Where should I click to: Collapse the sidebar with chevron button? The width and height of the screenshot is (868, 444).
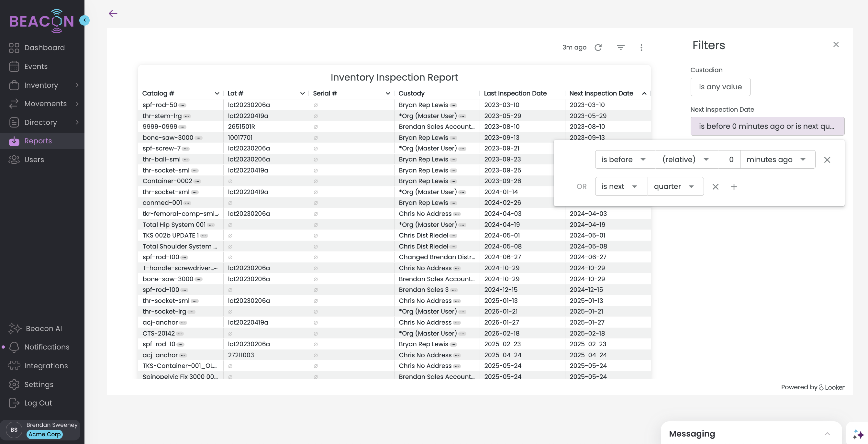[x=84, y=20]
